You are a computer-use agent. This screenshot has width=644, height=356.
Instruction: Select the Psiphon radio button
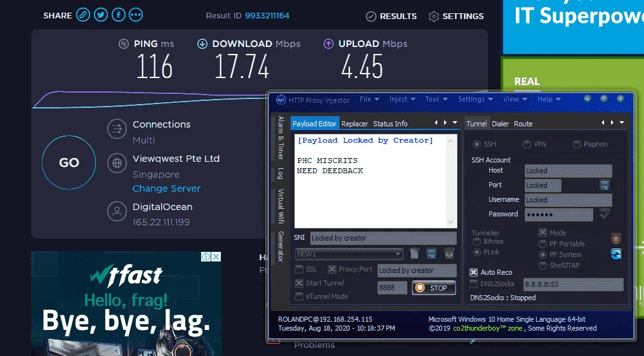tap(577, 144)
